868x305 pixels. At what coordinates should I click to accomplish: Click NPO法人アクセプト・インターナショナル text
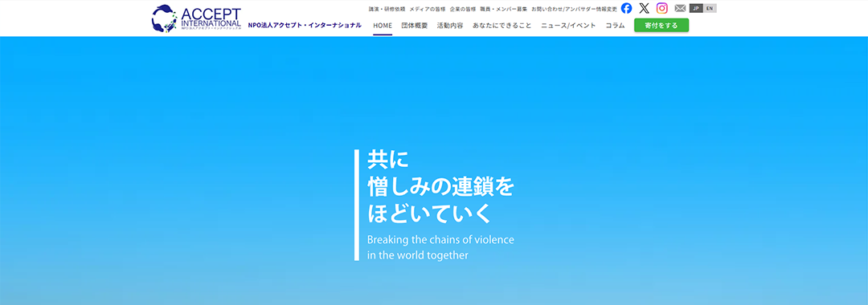[x=305, y=26]
